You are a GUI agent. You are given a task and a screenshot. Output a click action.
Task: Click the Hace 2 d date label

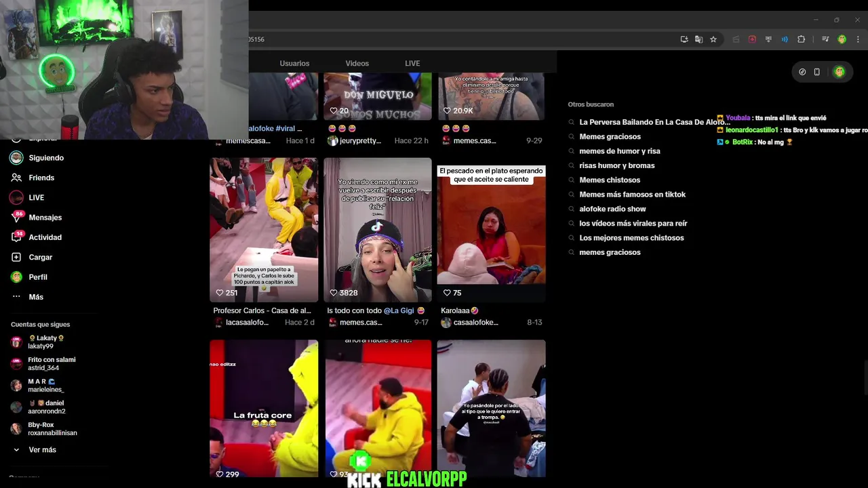coord(300,323)
